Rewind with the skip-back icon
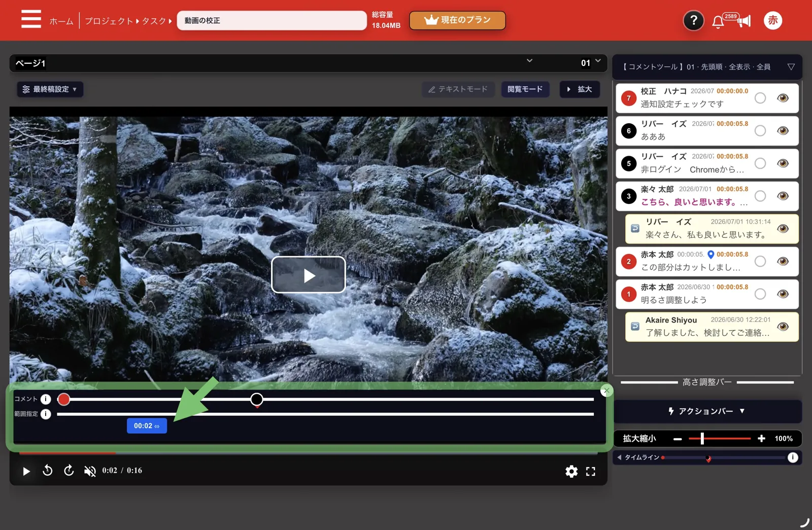The height and width of the screenshot is (530, 812). [47, 471]
